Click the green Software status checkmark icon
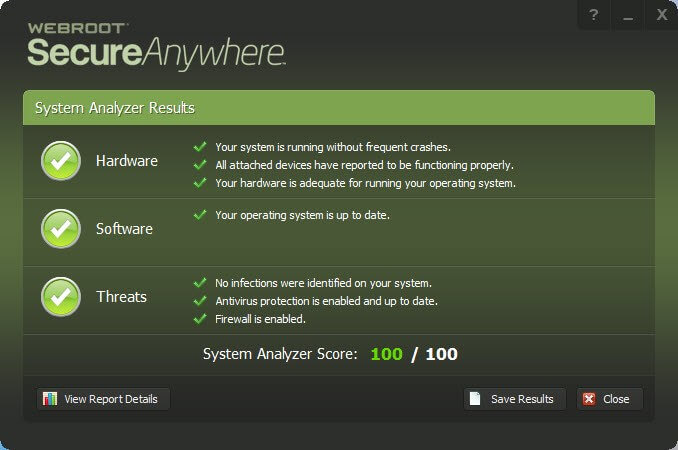 tap(61, 229)
